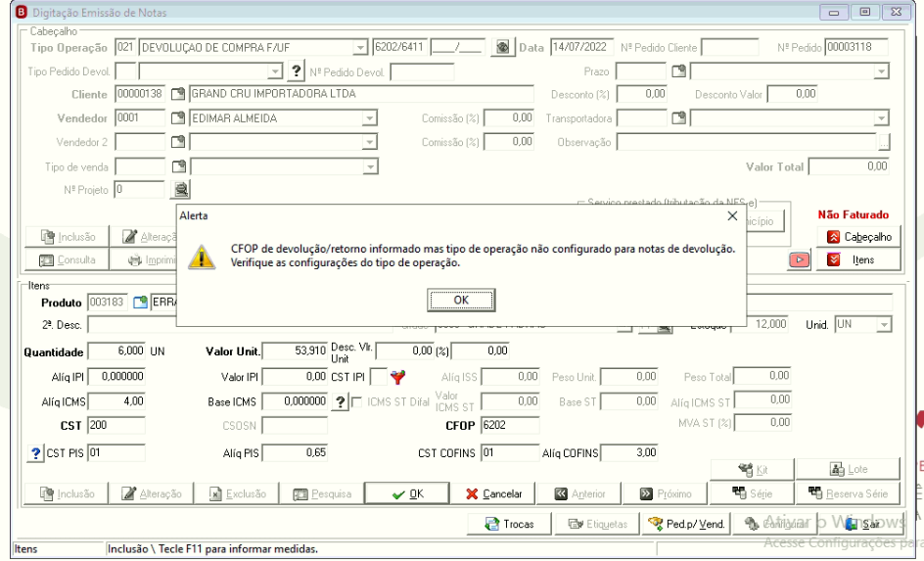The height and width of the screenshot is (561, 924).
Task: Toggle the ICMS ST Difal checkbox
Action: [356, 402]
